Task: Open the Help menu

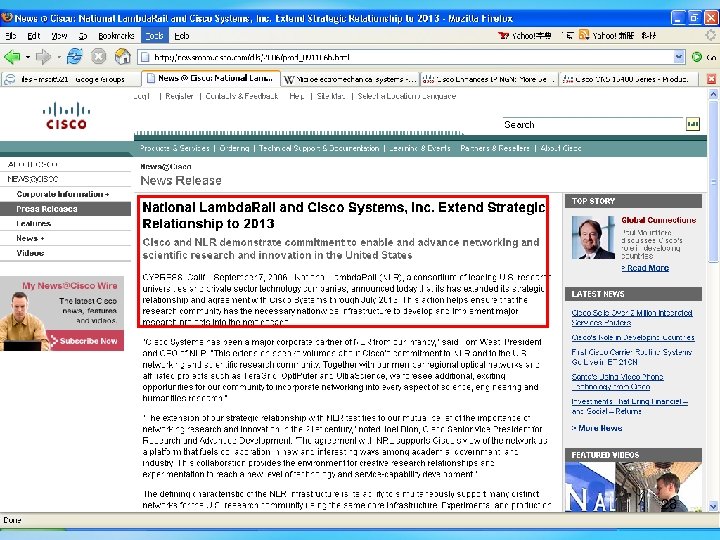Action: coord(182,35)
